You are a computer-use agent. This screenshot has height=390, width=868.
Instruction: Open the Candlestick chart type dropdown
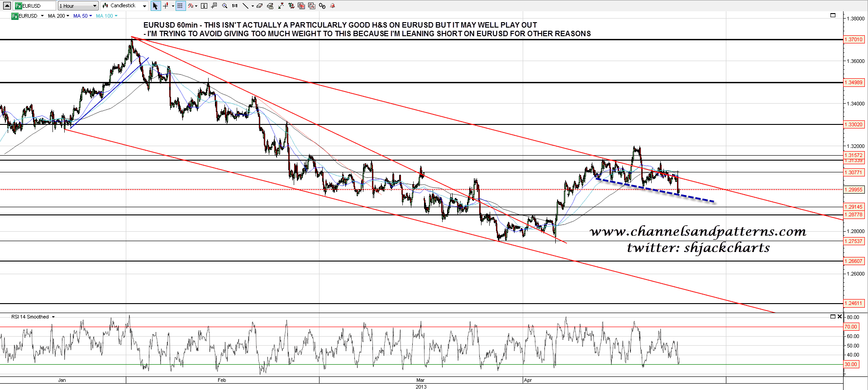[124, 6]
